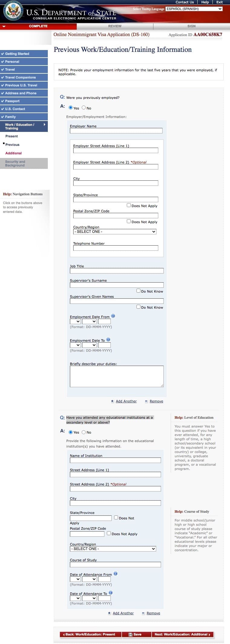The image size is (230, 644).
Task: Click the Employment Date To info icon
Action: 108,340
